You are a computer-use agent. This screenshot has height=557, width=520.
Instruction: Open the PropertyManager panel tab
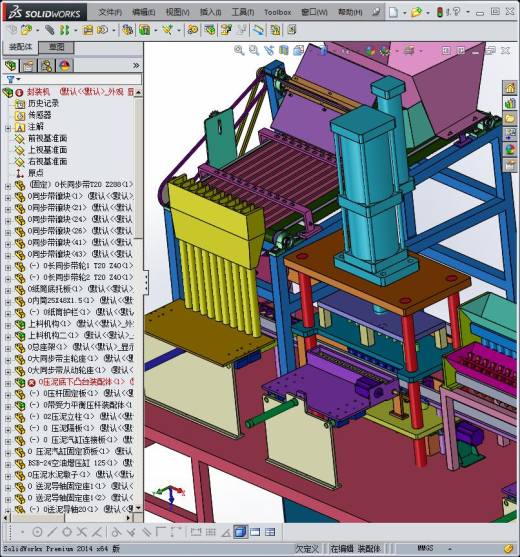pos(28,66)
